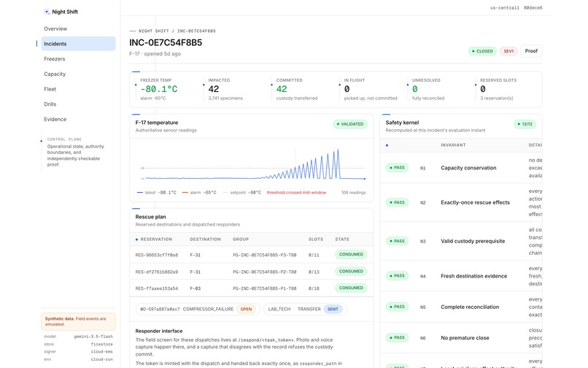Select the Complete reconciliation invariant

click(470, 307)
